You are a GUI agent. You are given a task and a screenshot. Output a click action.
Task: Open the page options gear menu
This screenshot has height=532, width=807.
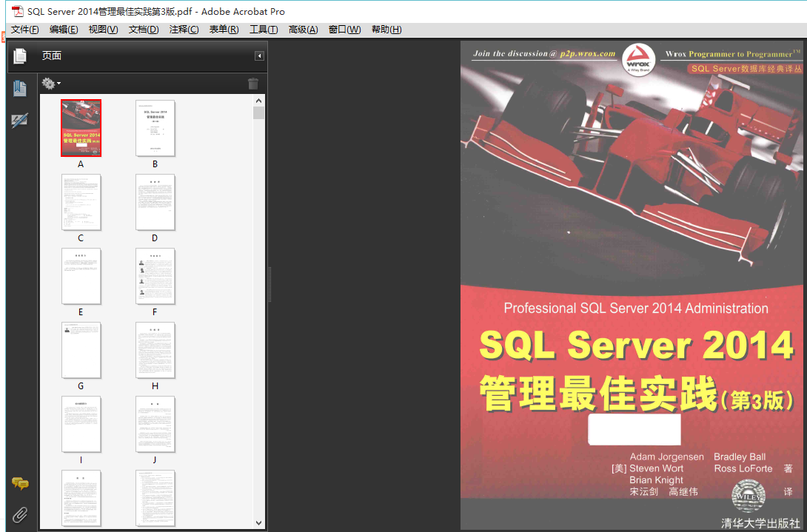coord(51,83)
